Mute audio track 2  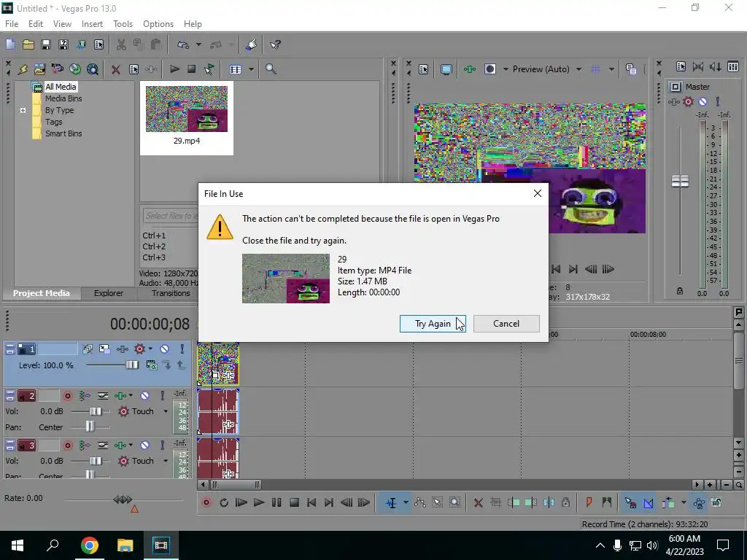pos(145,396)
